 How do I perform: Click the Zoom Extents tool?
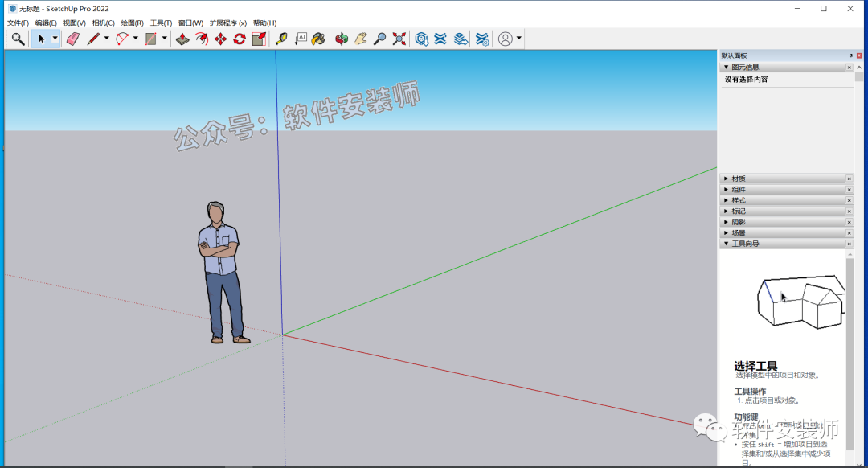(399, 39)
